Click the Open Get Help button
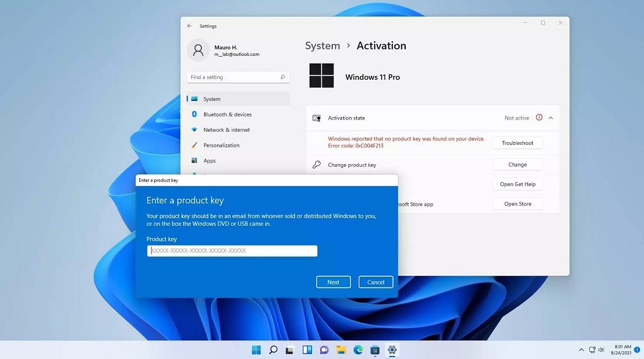This screenshot has width=644, height=359. point(518,184)
